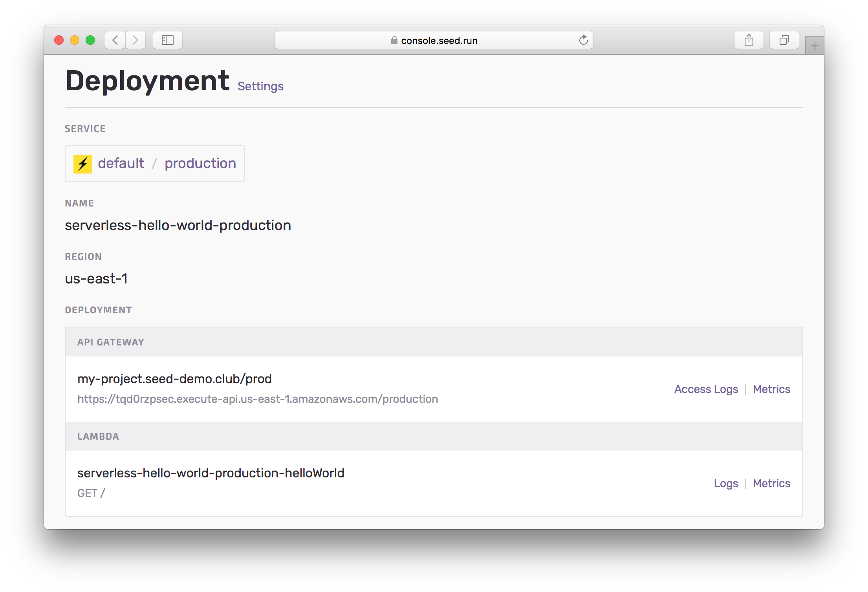Open the Share sheet icon
Image resolution: width=868 pixels, height=592 pixels.
tap(749, 40)
